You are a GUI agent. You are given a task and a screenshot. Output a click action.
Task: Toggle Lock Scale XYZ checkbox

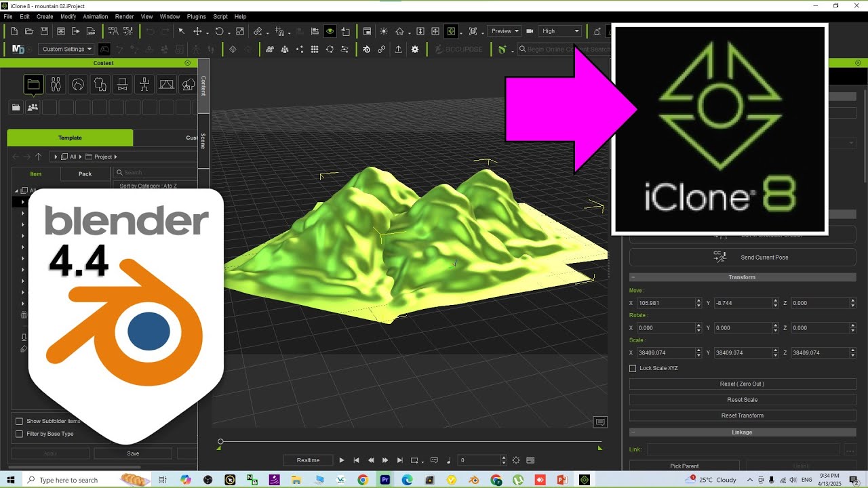click(633, 369)
